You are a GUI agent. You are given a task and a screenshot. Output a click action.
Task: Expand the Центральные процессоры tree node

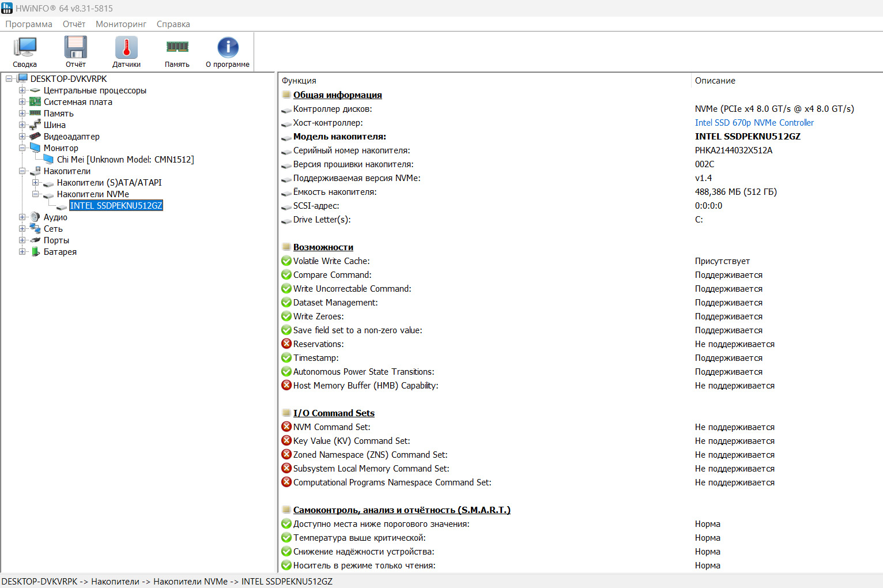[x=22, y=91]
